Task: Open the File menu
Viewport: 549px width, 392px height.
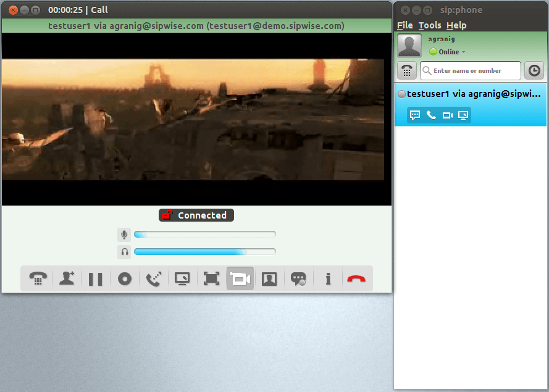Action: tap(405, 25)
